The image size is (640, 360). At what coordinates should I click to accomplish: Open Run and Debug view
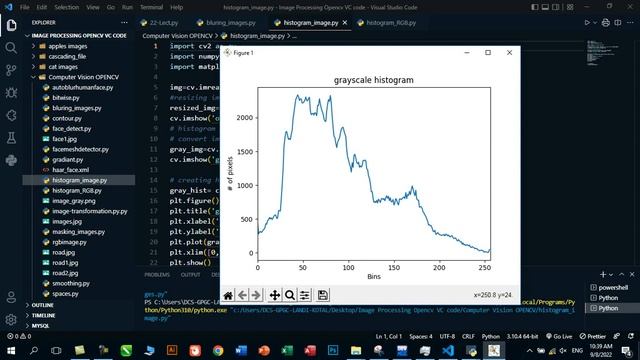11,93
